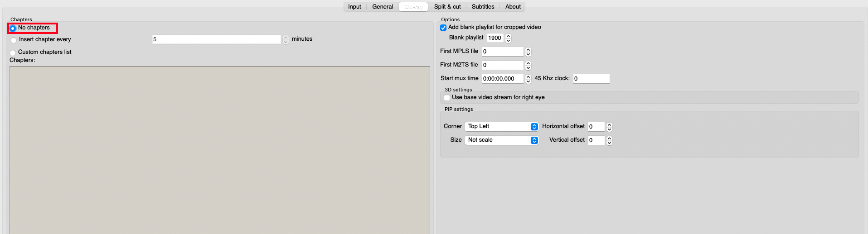Click the Start mux time field

(503, 79)
